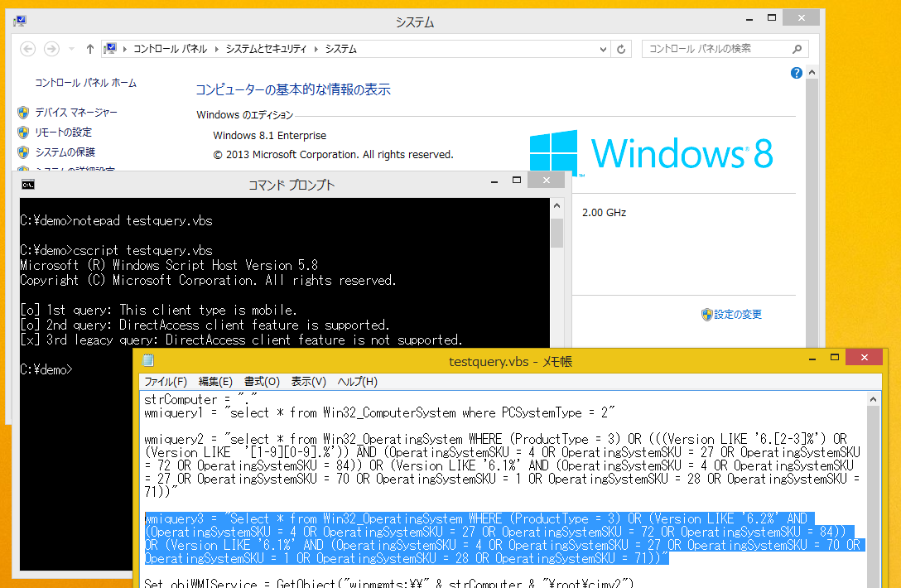The image size is (901, 588).
Task: Click the refresh icon in the address bar
Action: [621, 49]
